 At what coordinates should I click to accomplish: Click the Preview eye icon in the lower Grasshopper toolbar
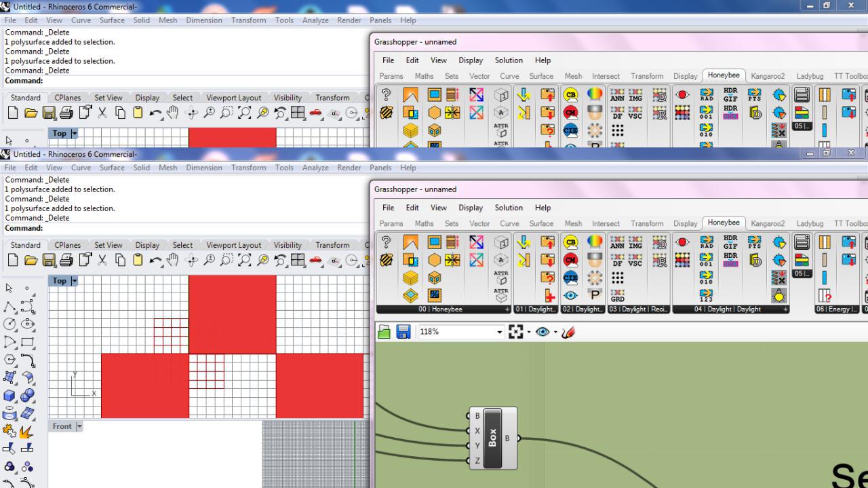[542, 332]
